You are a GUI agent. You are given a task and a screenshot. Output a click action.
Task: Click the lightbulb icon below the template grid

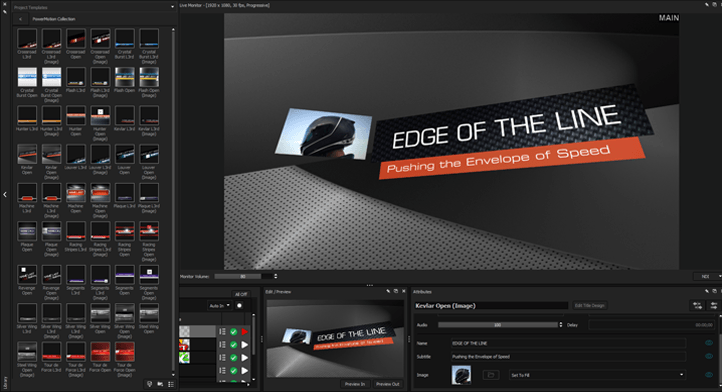(150, 384)
